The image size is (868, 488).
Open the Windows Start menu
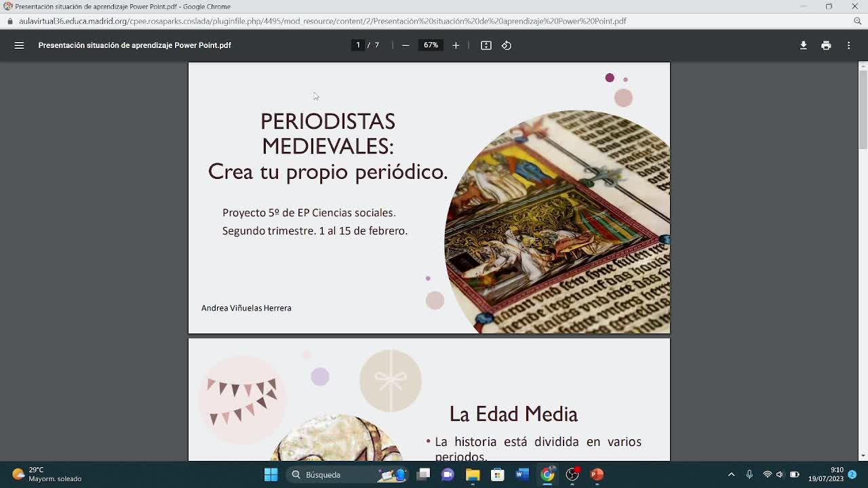click(x=271, y=474)
